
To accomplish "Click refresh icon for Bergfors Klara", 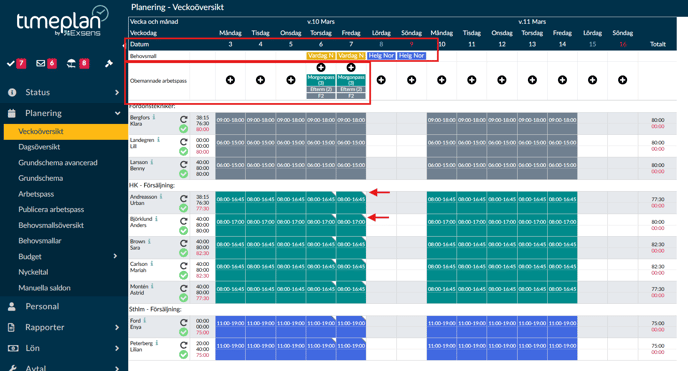I will [x=183, y=119].
